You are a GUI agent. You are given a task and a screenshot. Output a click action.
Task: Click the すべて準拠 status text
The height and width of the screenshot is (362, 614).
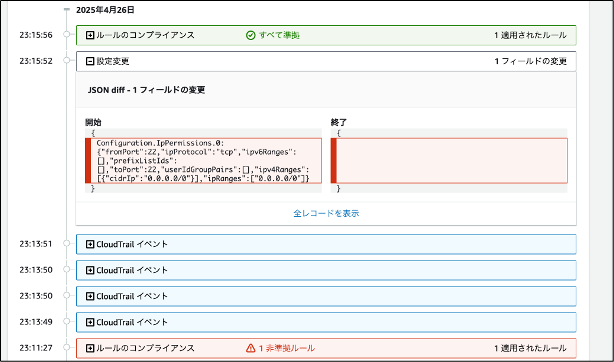pos(279,35)
